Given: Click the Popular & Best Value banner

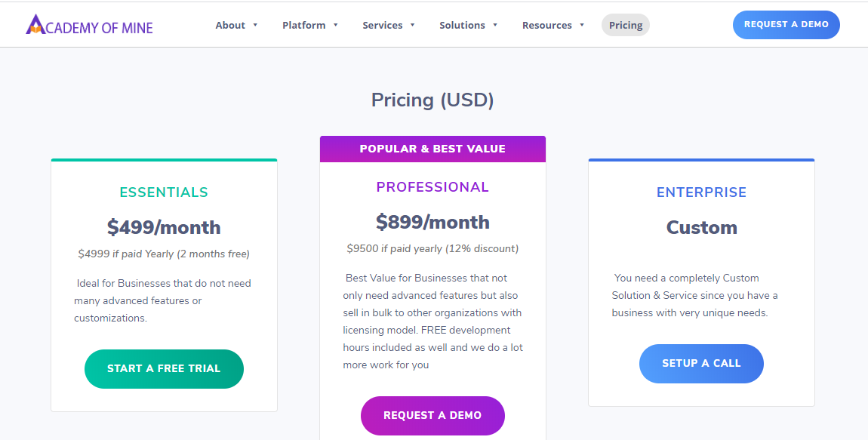Looking at the screenshot, I should (432, 149).
